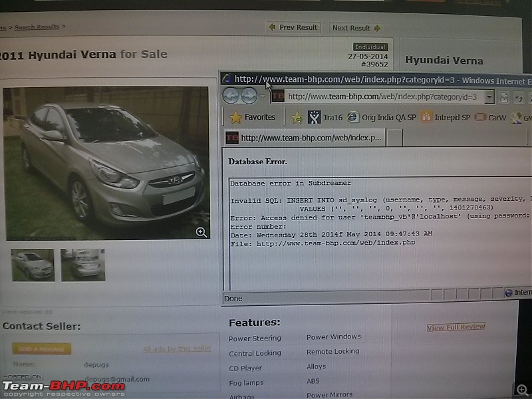Click the seller name depugs

coord(96,364)
